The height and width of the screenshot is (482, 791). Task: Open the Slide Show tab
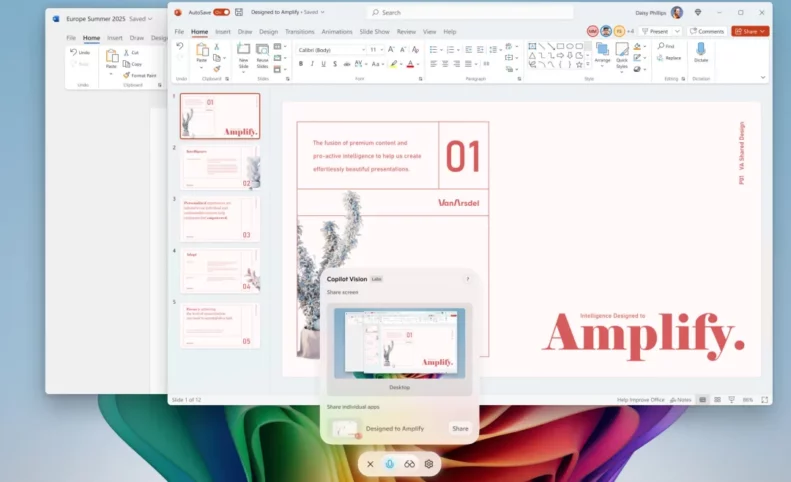pos(374,31)
